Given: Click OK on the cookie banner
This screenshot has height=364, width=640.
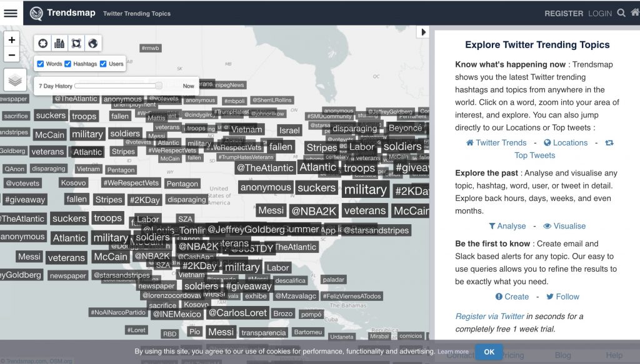Looking at the screenshot, I should [x=489, y=352].
